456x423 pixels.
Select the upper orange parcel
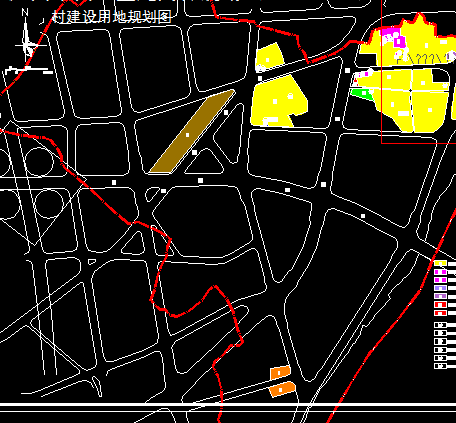click(x=280, y=372)
